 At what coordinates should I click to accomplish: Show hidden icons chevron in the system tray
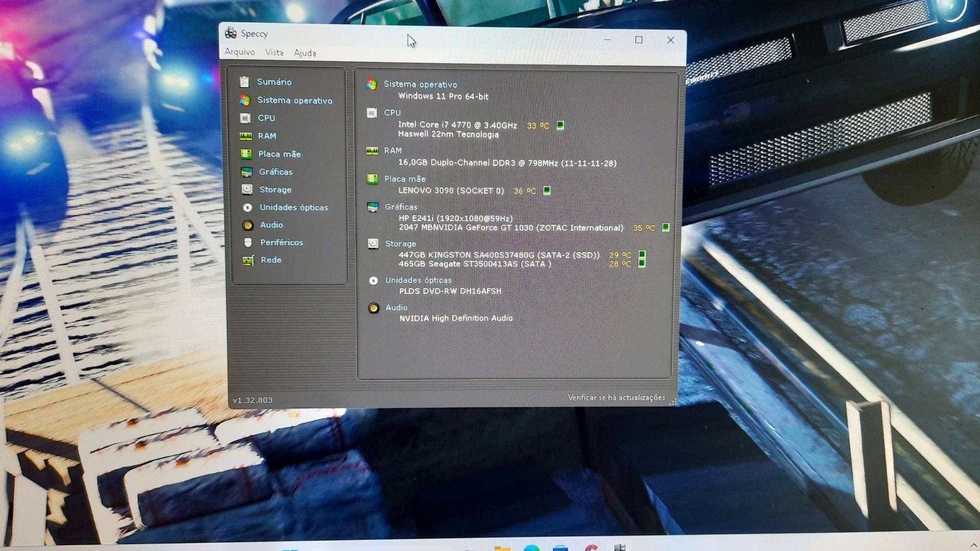[973, 545]
